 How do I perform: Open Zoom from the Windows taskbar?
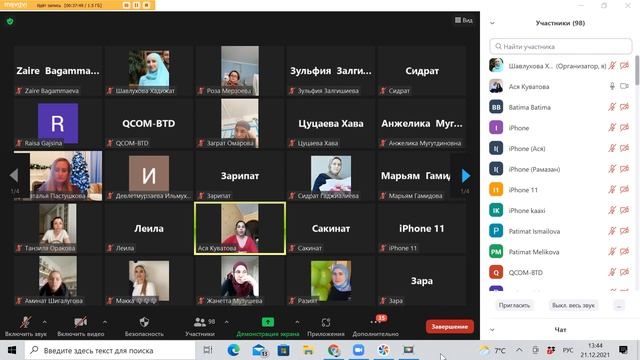[x=358, y=350]
